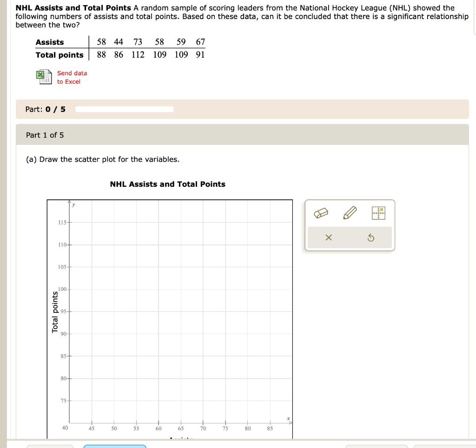Image resolution: width=476 pixels, height=448 pixels.
Task: Click the 44 value in Assists row
Action: (x=119, y=42)
